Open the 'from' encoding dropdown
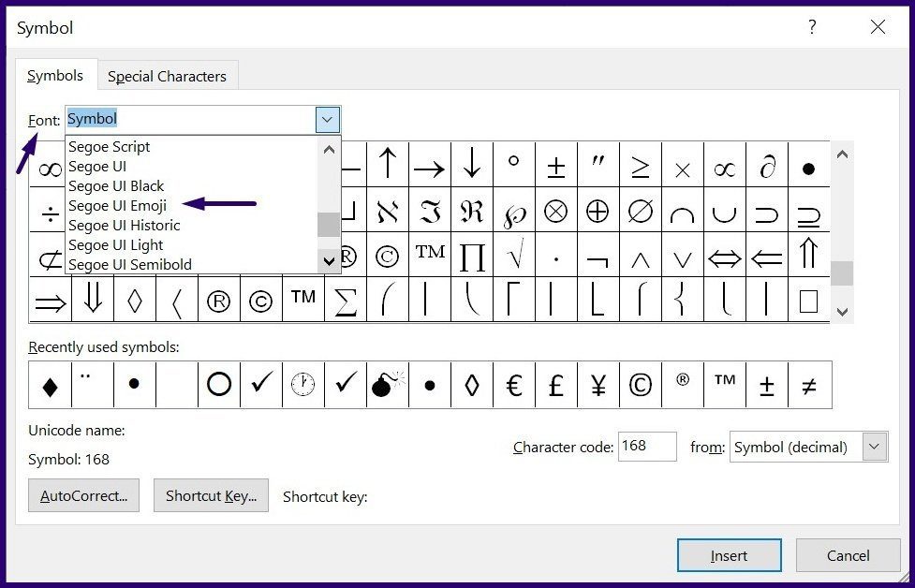This screenshot has height=588, width=915. point(875,447)
